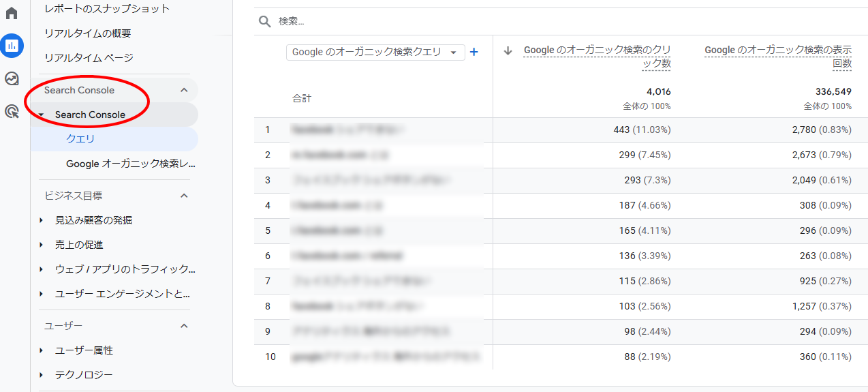Image resolution: width=868 pixels, height=392 pixels.
Task: Collapse the Search Console collection chevron
Action: coord(183,90)
